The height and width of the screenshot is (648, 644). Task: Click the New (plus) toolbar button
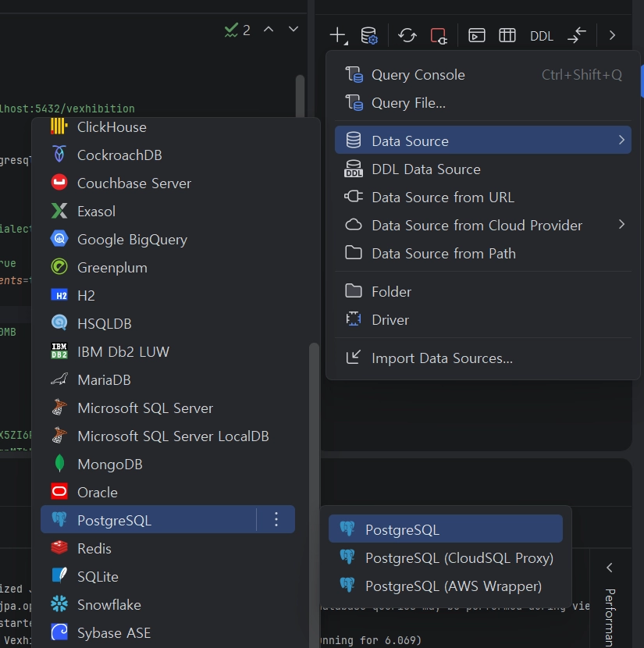[x=338, y=36]
